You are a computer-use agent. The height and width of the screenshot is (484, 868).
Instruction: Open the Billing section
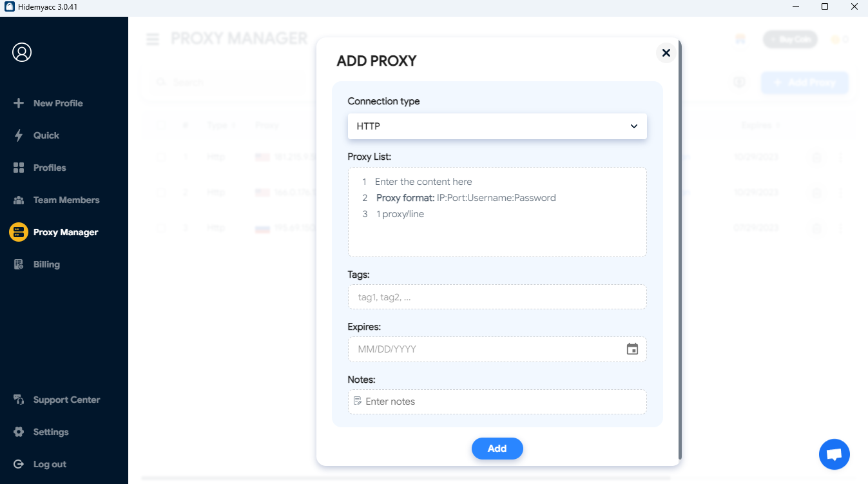point(46,264)
